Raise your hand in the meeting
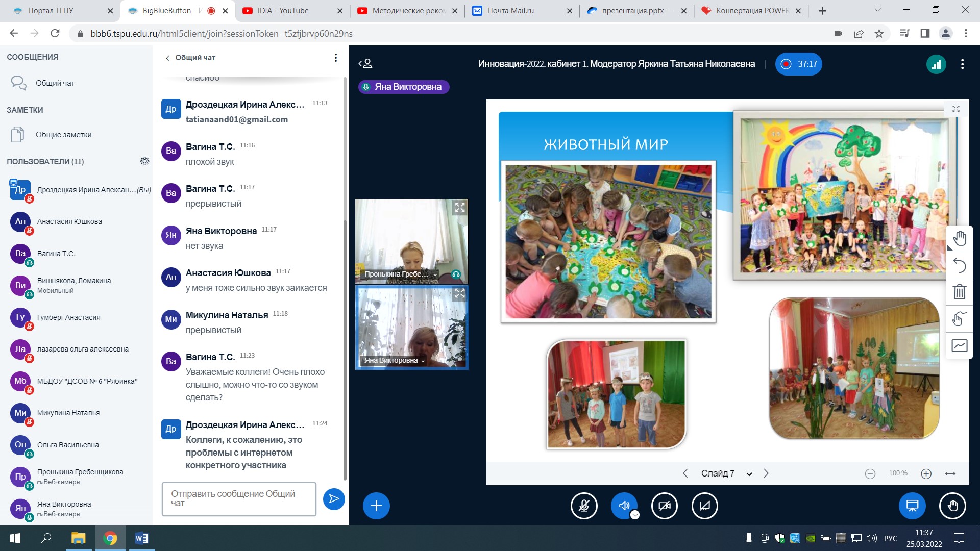The width and height of the screenshot is (980, 551). [952, 506]
